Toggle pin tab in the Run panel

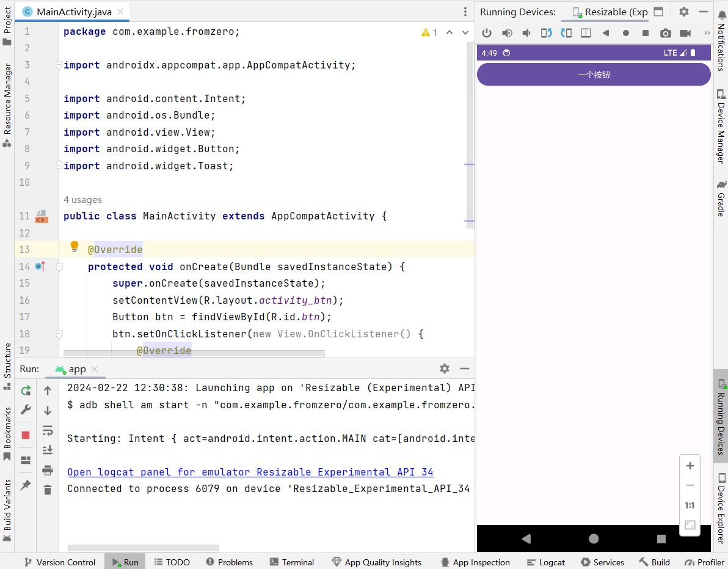[26, 485]
